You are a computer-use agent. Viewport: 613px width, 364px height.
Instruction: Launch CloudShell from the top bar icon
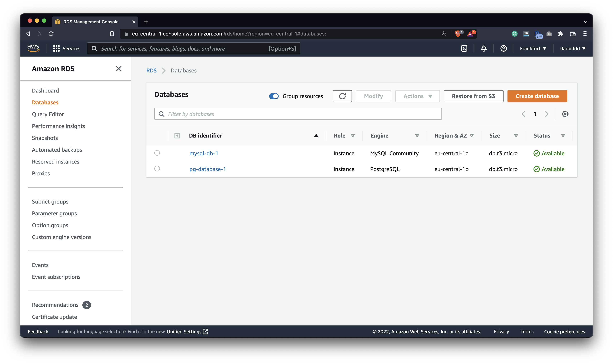tap(464, 49)
